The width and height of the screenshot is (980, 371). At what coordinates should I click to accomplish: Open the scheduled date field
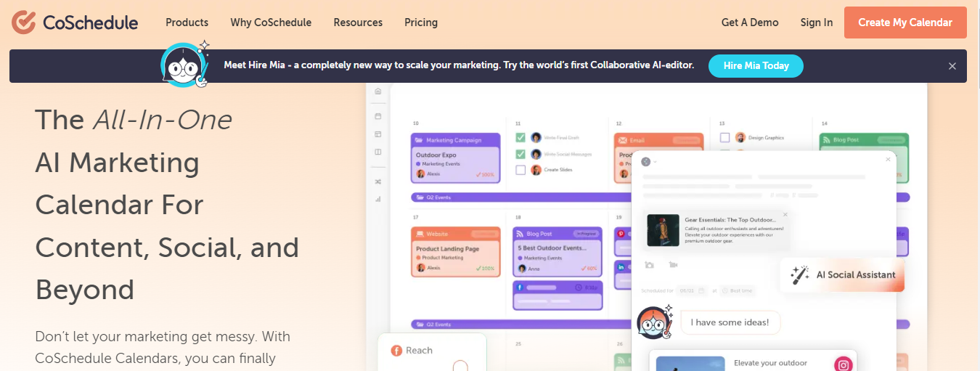pyautogui.click(x=691, y=290)
